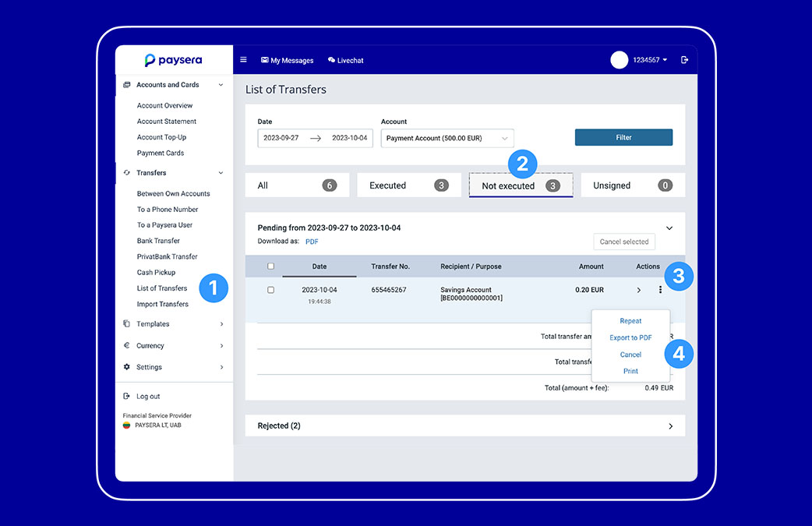
Task: Click the logout icon in top bar
Action: [x=684, y=60]
